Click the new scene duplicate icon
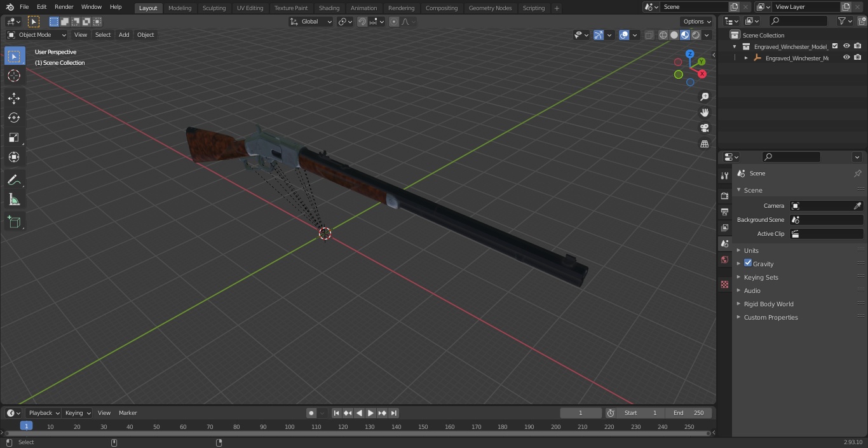The height and width of the screenshot is (448, 868). click(x=734, y=7)
